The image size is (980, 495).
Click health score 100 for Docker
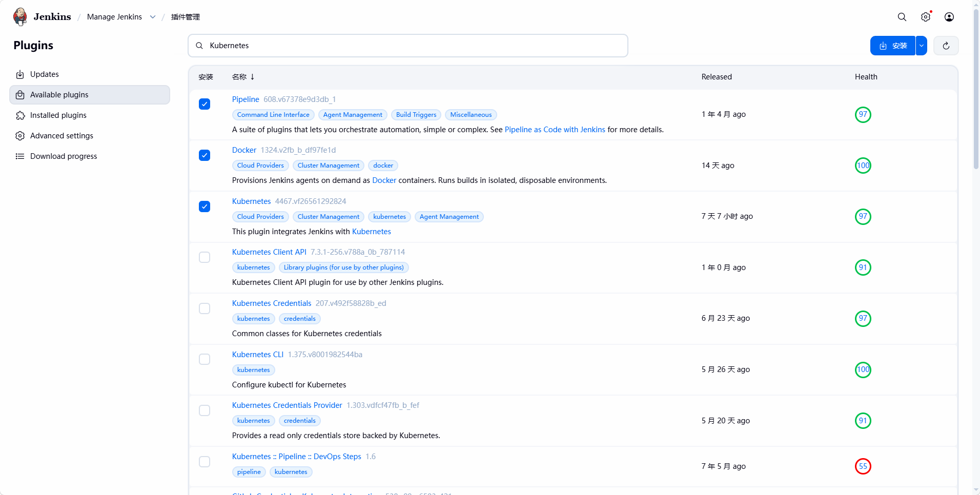pos(863,166)
